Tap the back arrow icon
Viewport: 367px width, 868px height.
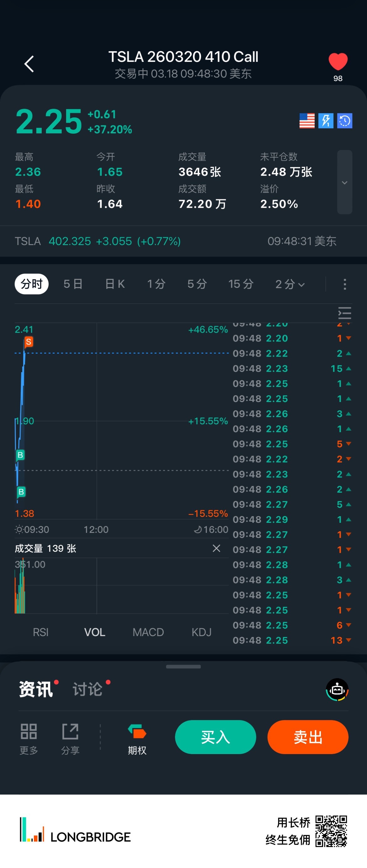click(29, 64)
